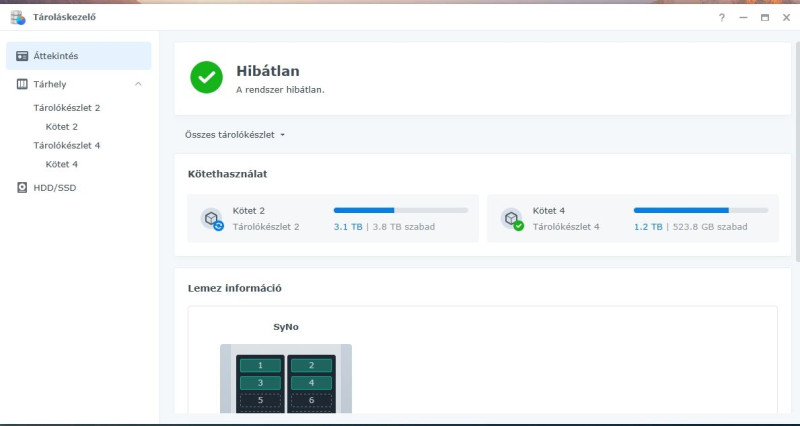Click the SyNo device name label
This screenshot has height=426, width=800.
286,327
